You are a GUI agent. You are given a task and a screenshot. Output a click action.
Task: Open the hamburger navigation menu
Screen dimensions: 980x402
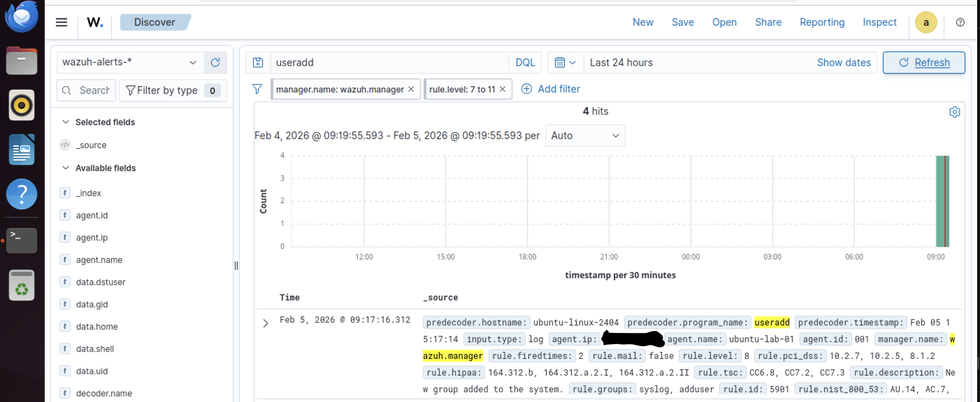(x=61, y=23)
